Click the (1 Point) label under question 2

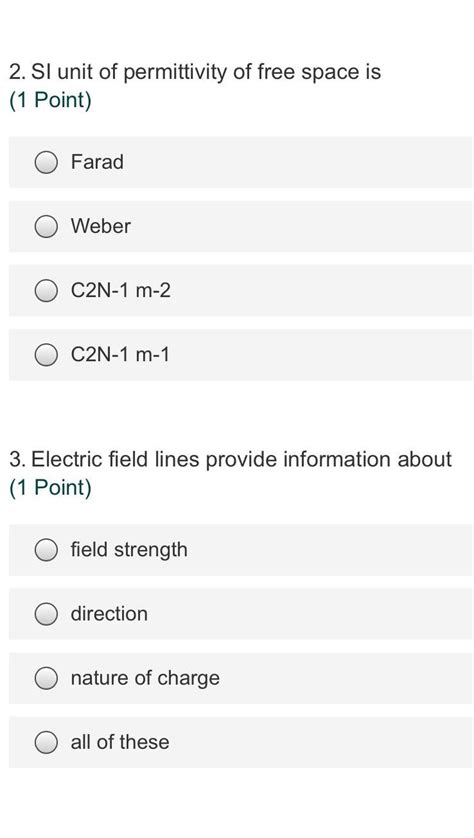(x=50, y=101)
